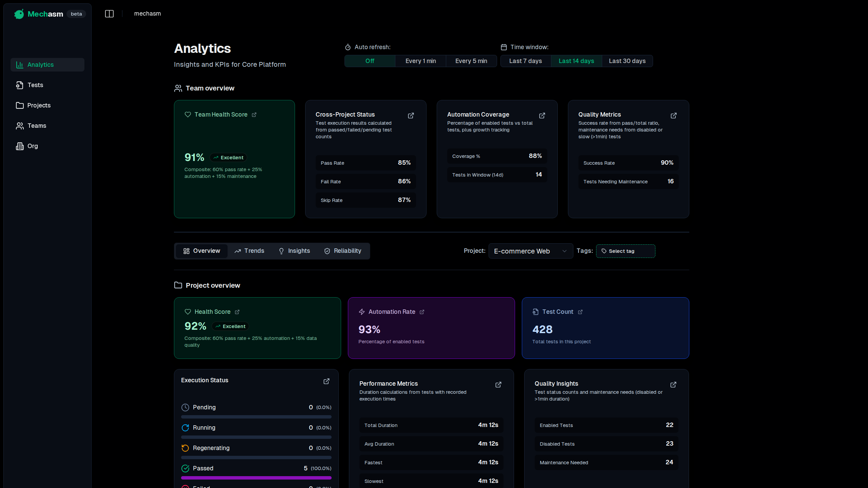Click the mechasm breadcrumb at the top
Viewport: 868px width, 488px height.
point(147,14)
